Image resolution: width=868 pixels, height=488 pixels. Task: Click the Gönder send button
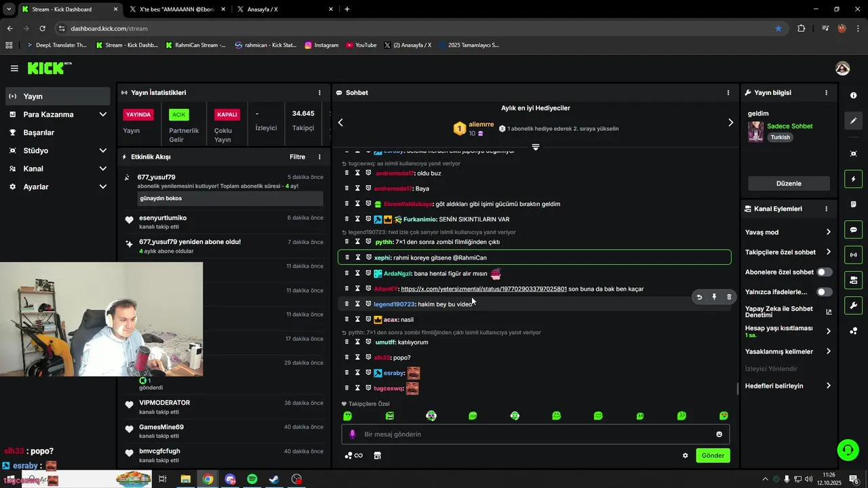pos(713,455)
